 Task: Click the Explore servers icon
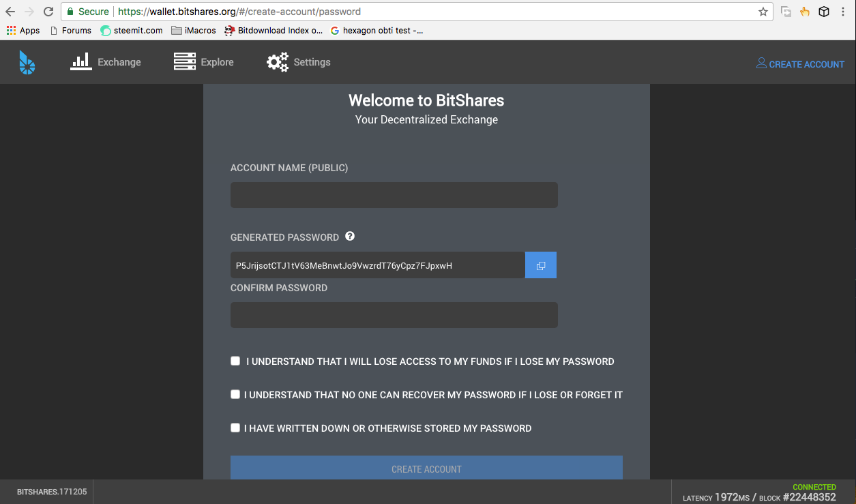185,61
